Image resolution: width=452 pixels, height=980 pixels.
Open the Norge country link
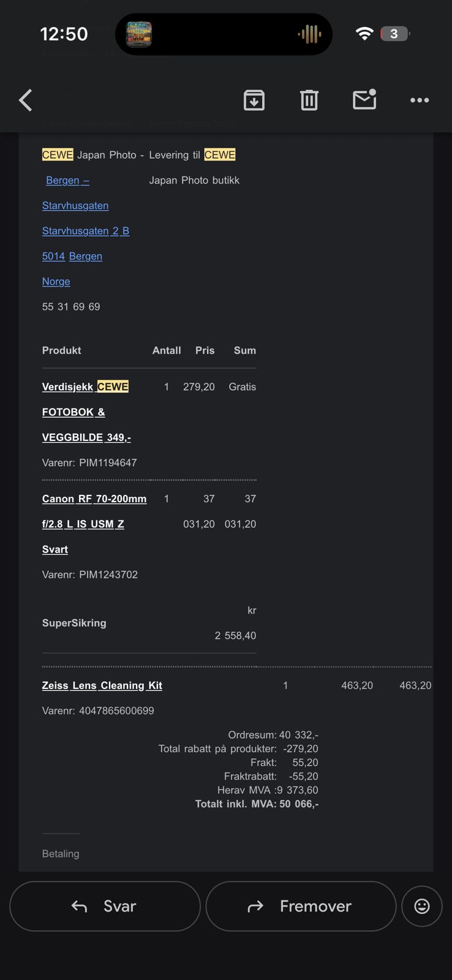[56, 281]
